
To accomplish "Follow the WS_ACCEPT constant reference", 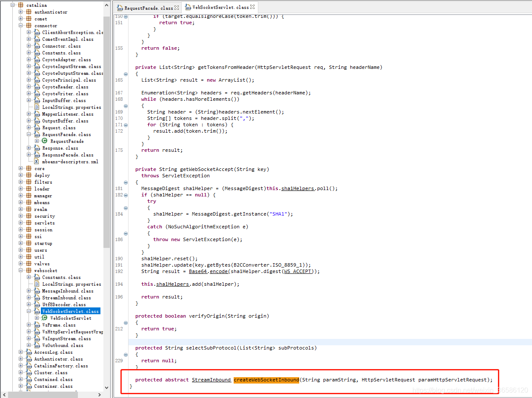I will (298, 271).
